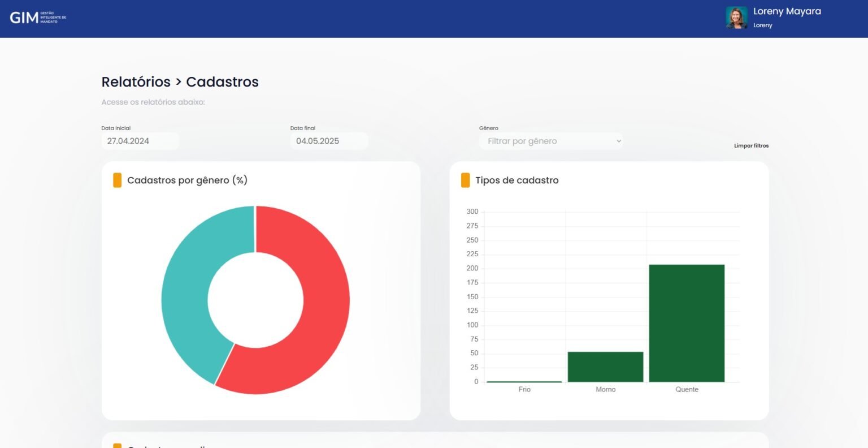
Task: Click the Quente bar in chart
Action: point(687,323)
